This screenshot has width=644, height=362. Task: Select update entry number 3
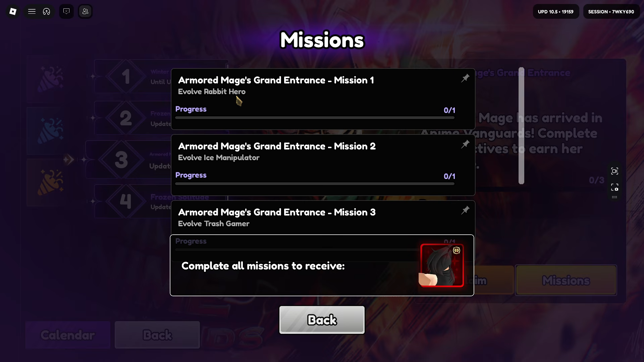tap(128, 160)
